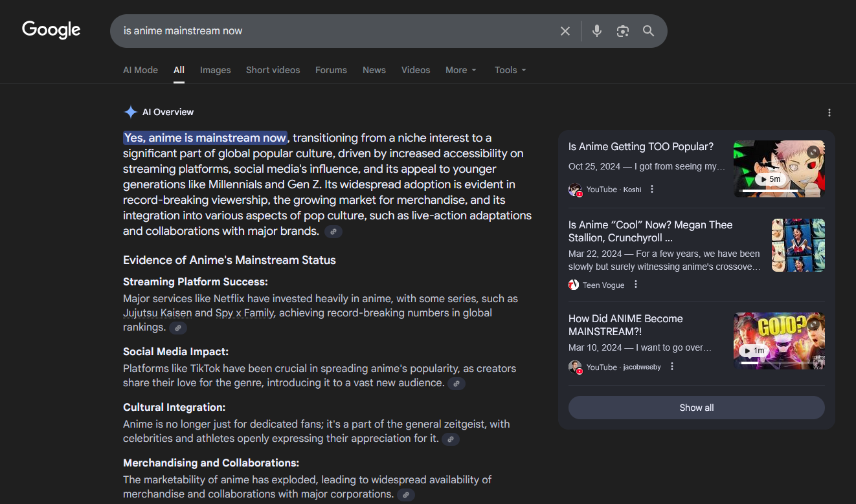Open the Forums results tab
The height and width of the screenshot is (504, 856).
pos(331,70)
